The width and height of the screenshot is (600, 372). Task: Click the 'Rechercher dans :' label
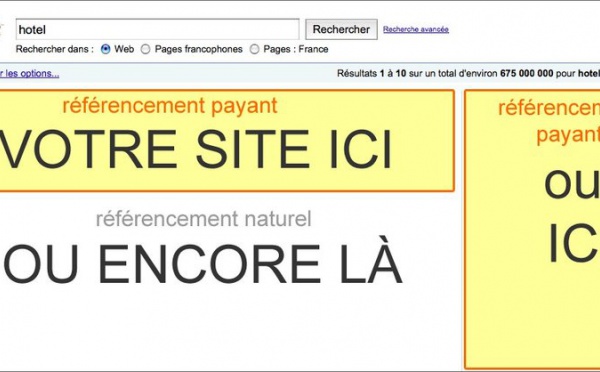pyautogui.click(x=54, y=49)
